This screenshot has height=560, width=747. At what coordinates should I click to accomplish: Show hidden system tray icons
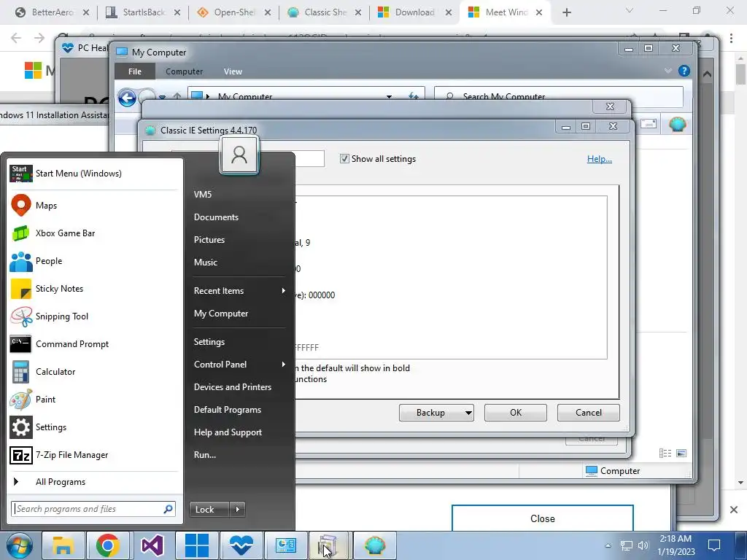[x=608, y=545]
